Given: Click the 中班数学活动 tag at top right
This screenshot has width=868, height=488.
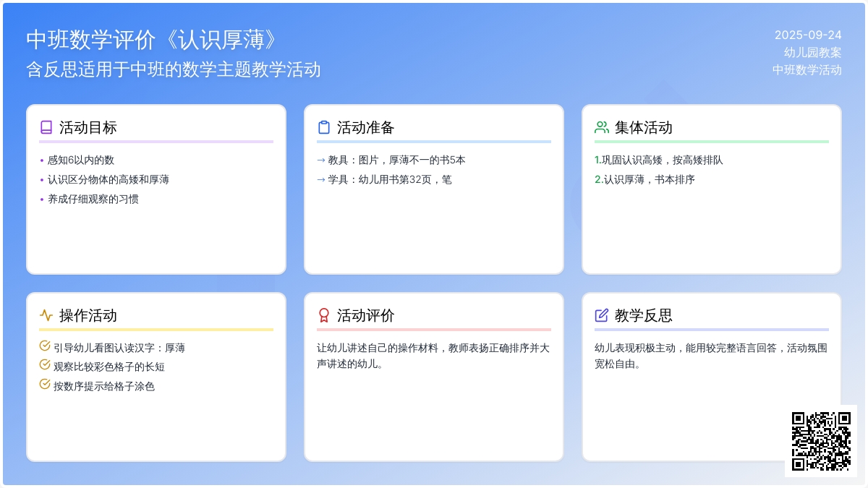Looking at the screenshot, I should click(x=807, y=69).
